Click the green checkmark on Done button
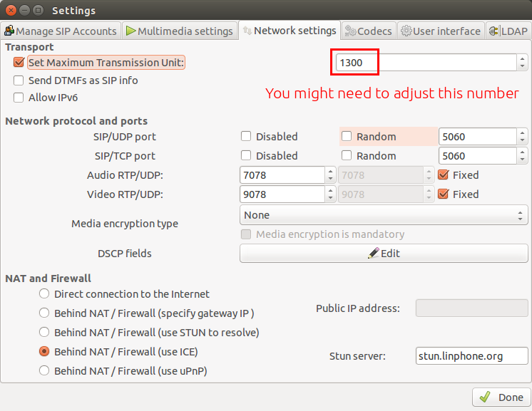The width and height of the screenshot is (532, 411). click(485, 397)
